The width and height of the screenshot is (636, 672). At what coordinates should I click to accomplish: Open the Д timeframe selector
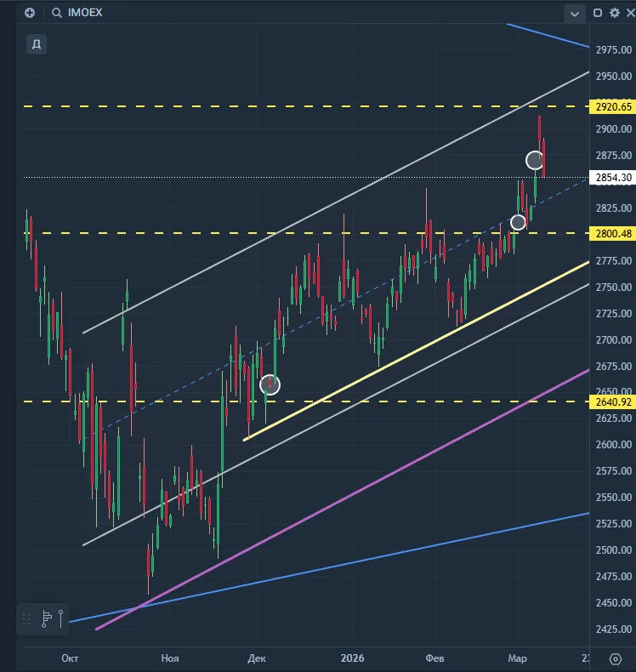37,43
